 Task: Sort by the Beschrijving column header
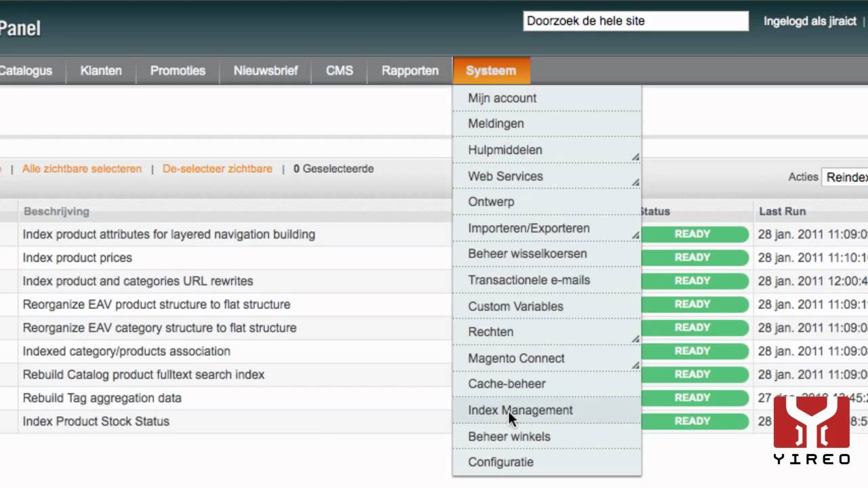coord(56,211)
